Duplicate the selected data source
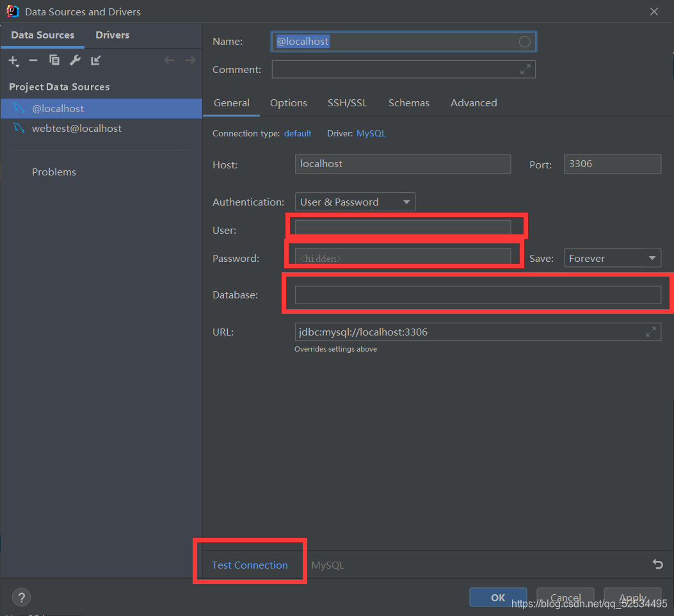Screen dimensions: 674x616 [x=54, y=60]
